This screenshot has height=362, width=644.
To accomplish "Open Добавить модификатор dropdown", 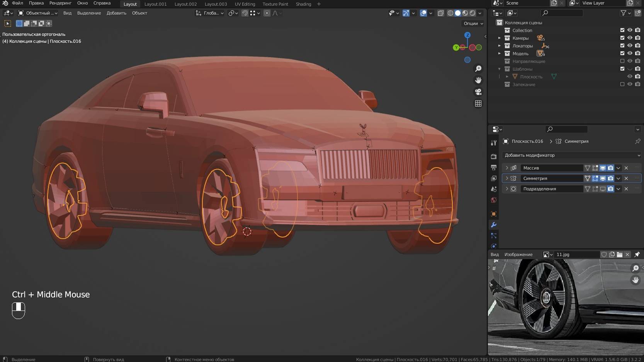I will pyautogui.click(x=571, y=155).
